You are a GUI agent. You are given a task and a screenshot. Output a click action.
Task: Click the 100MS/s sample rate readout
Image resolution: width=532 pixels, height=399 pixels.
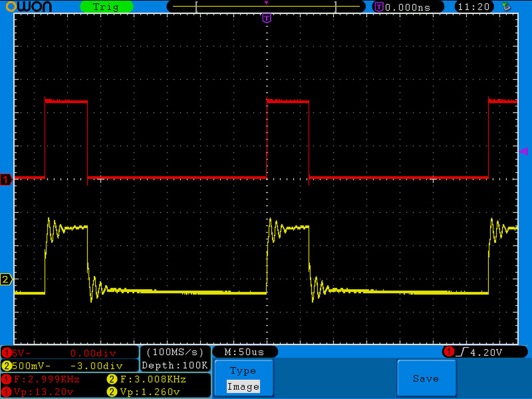point(175,352)
